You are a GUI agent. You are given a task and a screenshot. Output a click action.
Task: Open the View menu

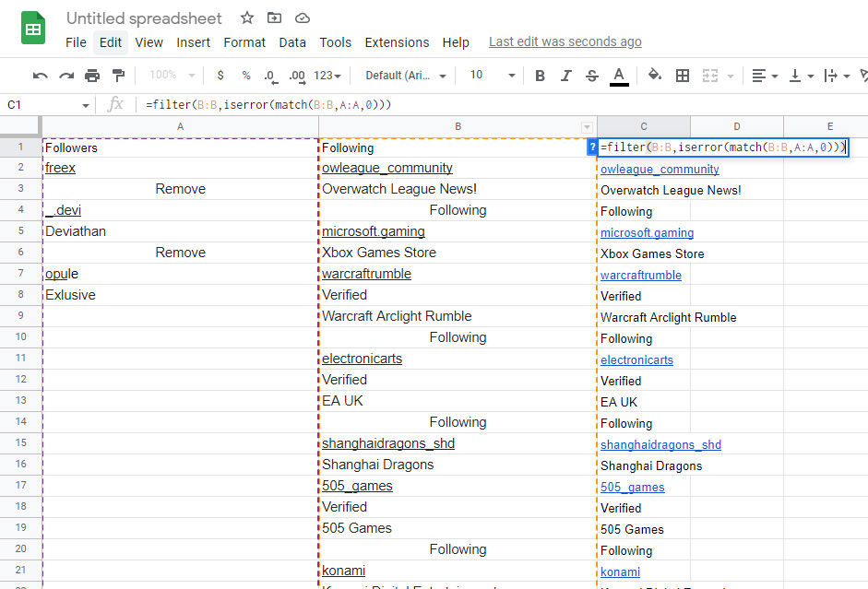(x=149, y=42)
